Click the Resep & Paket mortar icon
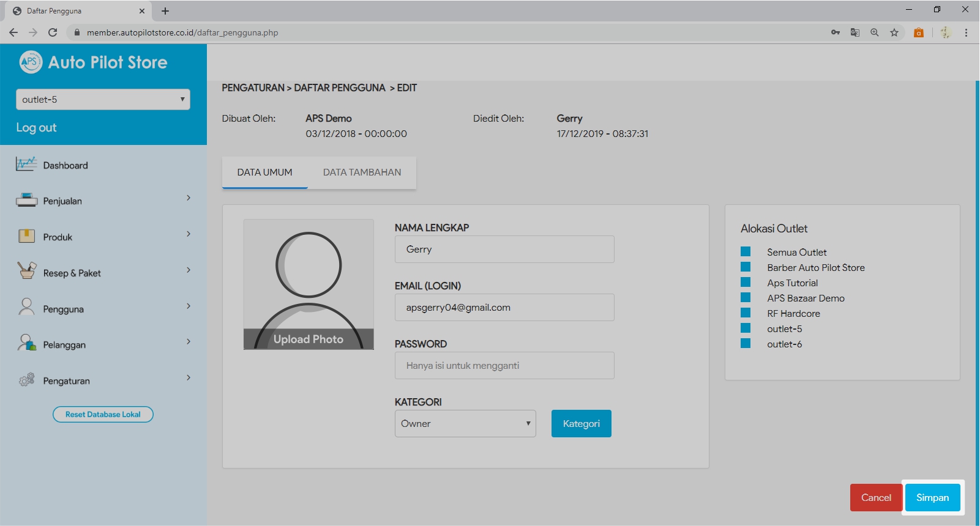Screen dimensions: 980x526 tap(26, 271)
